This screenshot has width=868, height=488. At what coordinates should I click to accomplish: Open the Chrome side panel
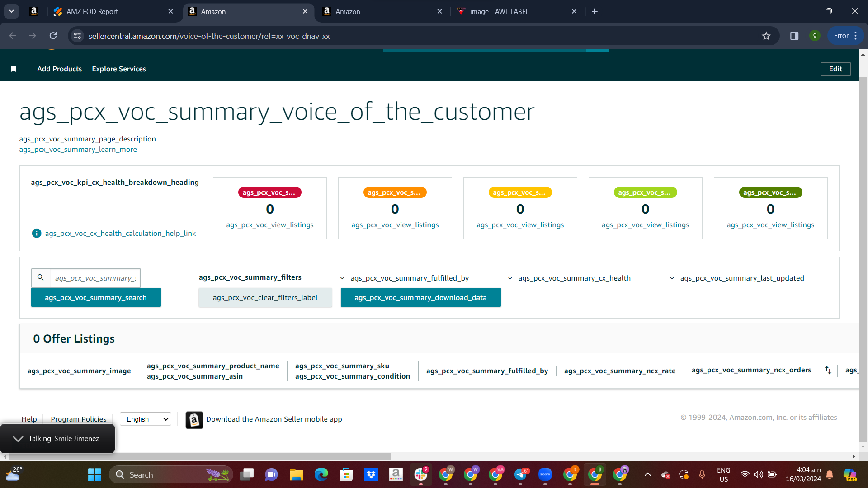pos(794,36)
